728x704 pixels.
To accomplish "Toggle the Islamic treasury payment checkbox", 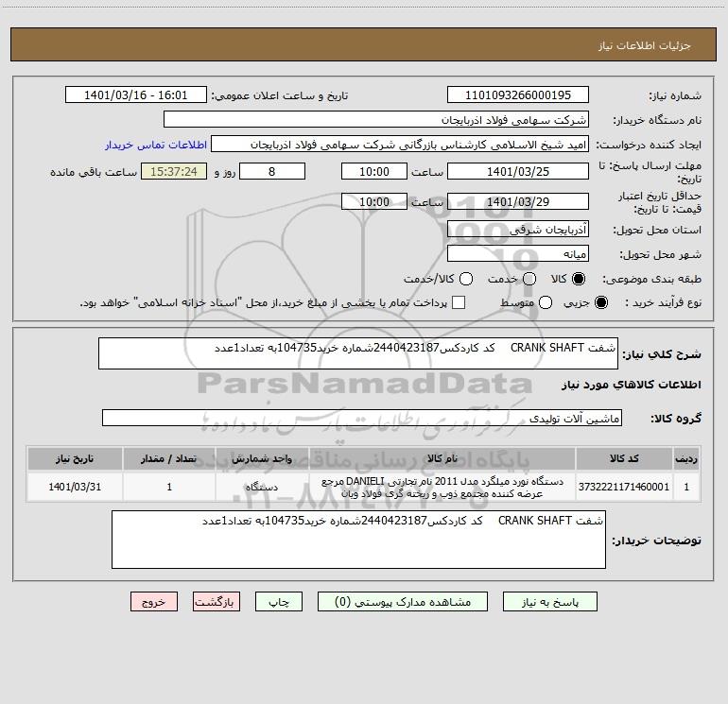I will click(x=459, y=302).
